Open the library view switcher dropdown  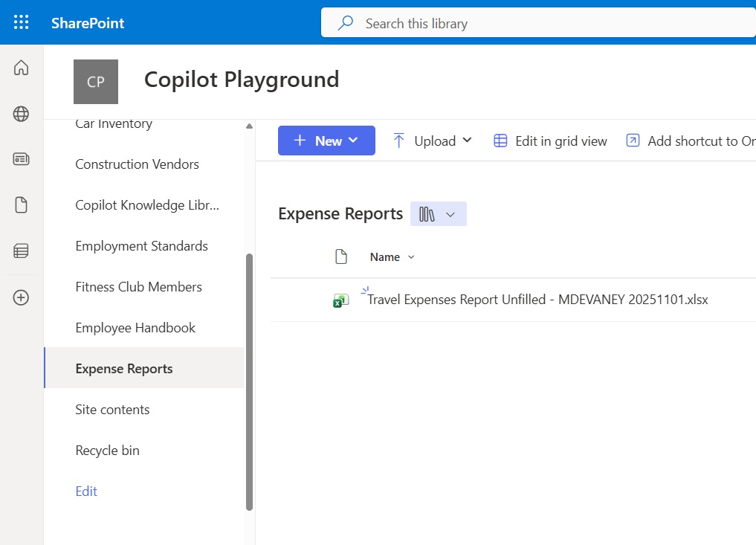click(x=438, y=214)
